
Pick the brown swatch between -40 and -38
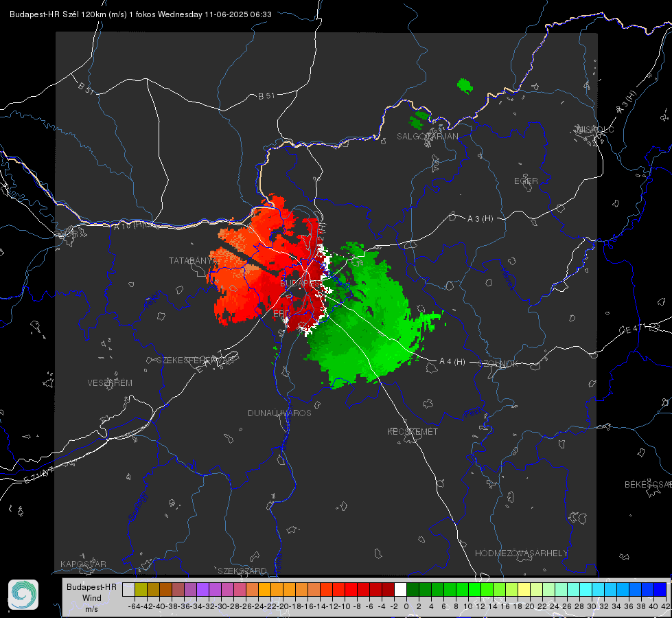[x=165, y=589]
